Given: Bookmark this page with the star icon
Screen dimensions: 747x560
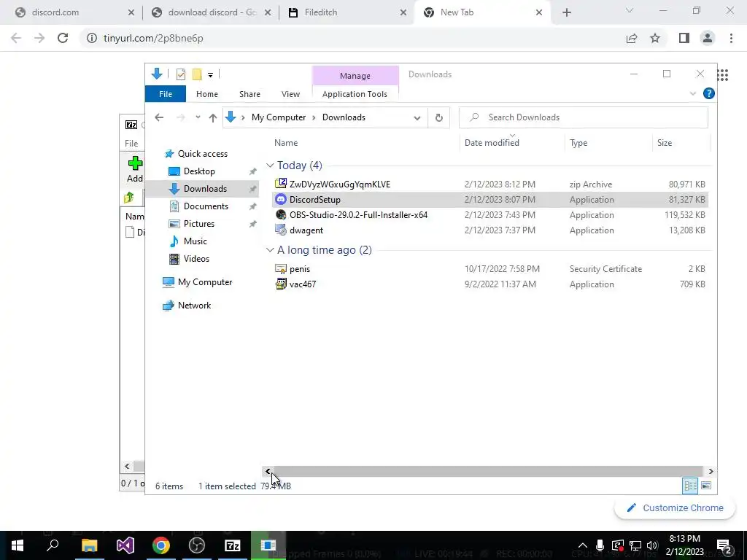Looking at the screenshot, I should pos(655,38).
